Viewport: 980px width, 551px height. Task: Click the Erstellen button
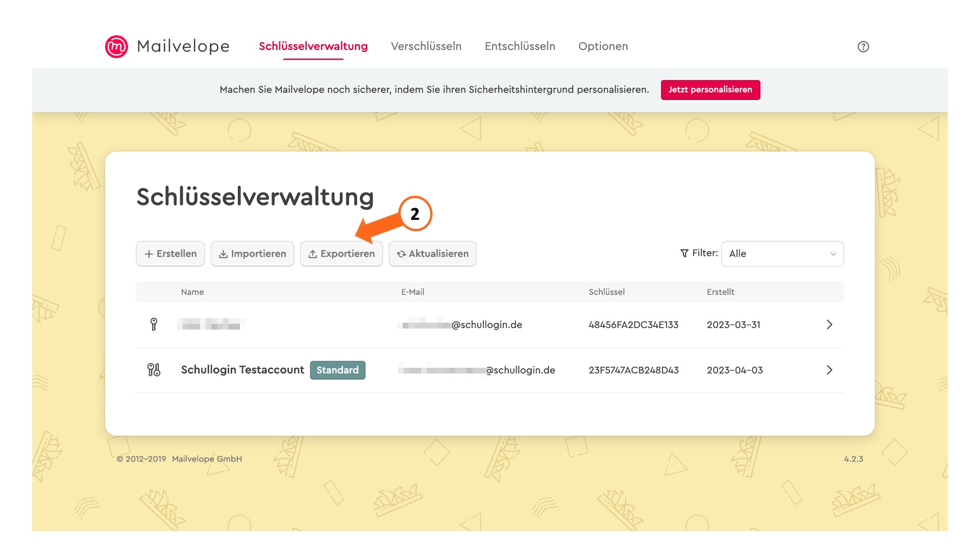pos(170,254)
